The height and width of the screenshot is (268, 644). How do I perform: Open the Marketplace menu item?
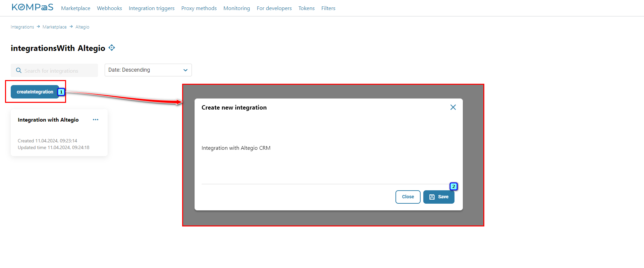(75, 8)
